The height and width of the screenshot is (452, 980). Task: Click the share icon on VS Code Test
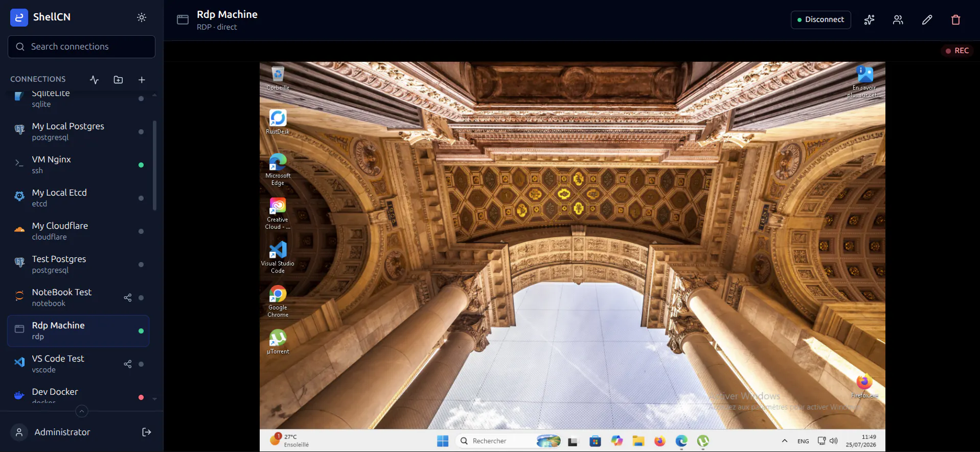[x=128, y=364]
